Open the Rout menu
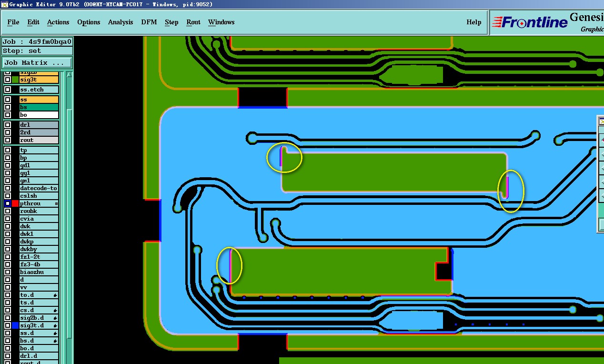Image resolution: width=604 pixels, height=364 pixels. [193, 22]
